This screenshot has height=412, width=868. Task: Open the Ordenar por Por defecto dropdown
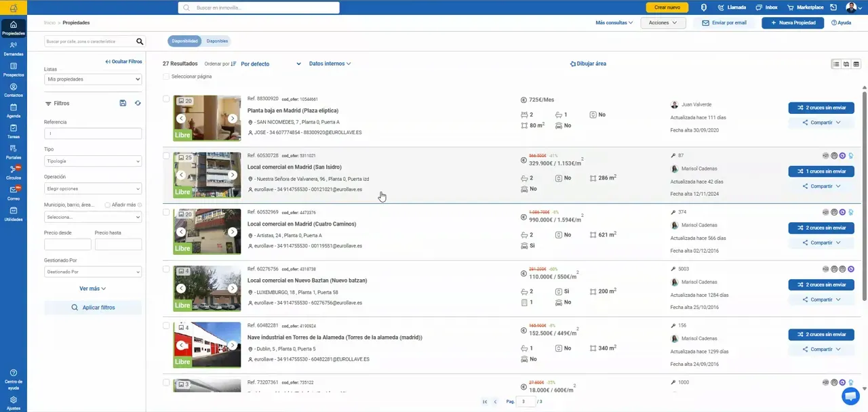point(271,64)
